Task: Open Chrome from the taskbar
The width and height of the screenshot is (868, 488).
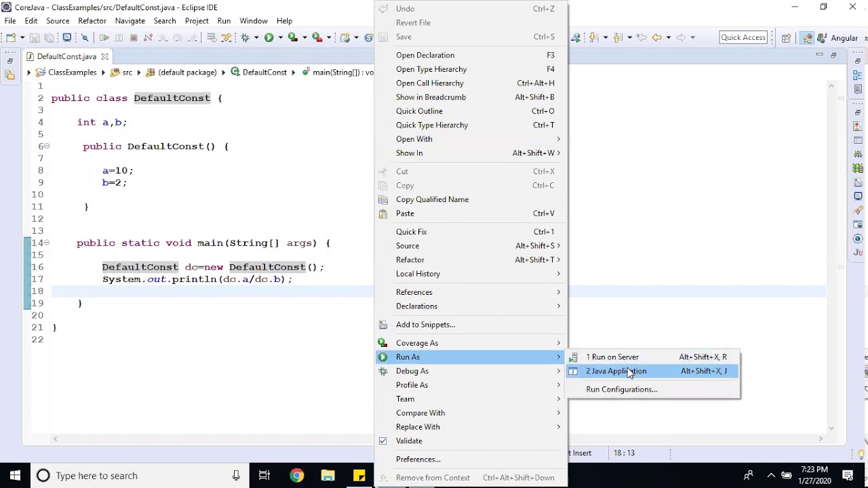Action: (x=296, y=475)
